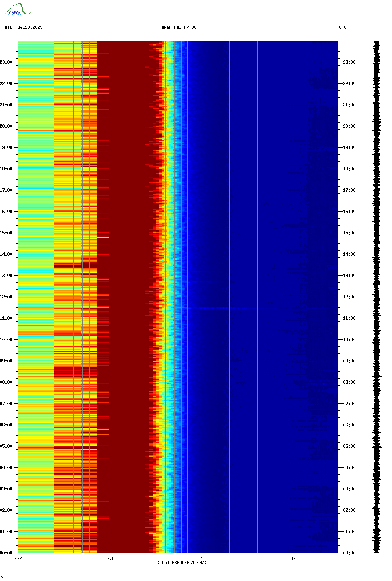This screenshot has height=581, width=392.
Task: Click the 00:00 label on the left time axis
Action: click(6, 553)
